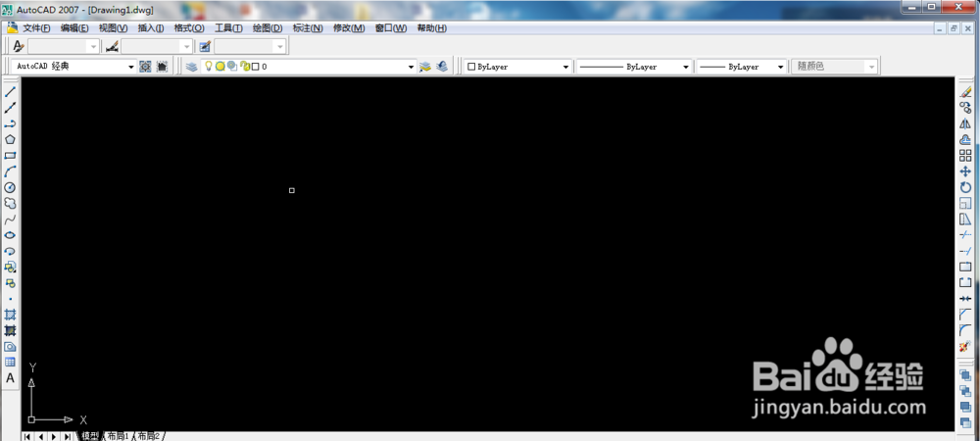Image resolution: width=980 pixels, height=441 pixels.
Task: Select the Move tool
Action: 965,171
